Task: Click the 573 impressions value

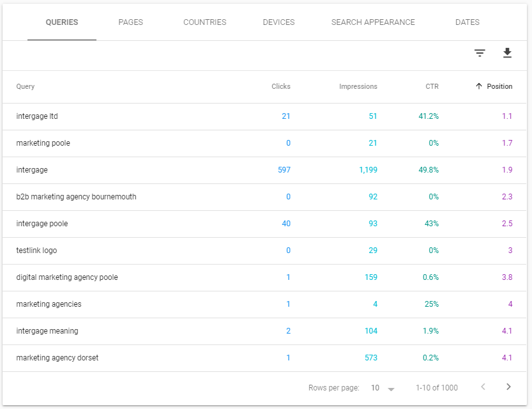Action: pos(371,358)
